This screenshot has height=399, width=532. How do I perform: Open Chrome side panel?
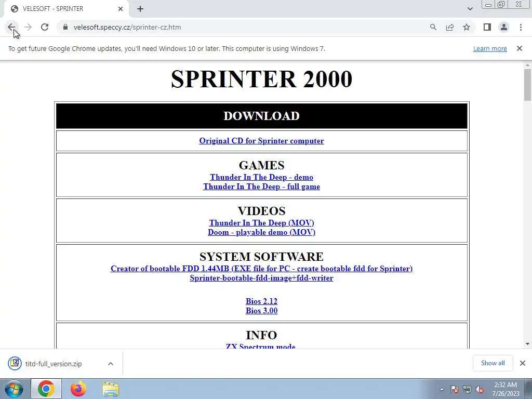(487, 27)
